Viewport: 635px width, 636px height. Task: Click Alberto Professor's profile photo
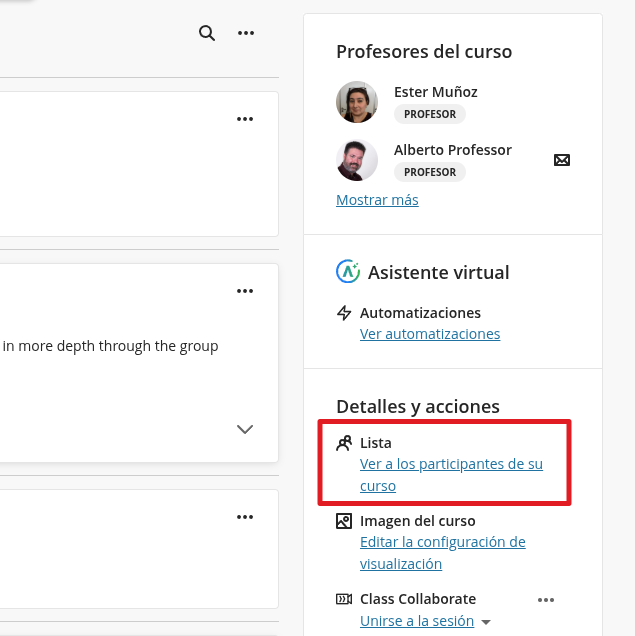click(x=357, y=160)
